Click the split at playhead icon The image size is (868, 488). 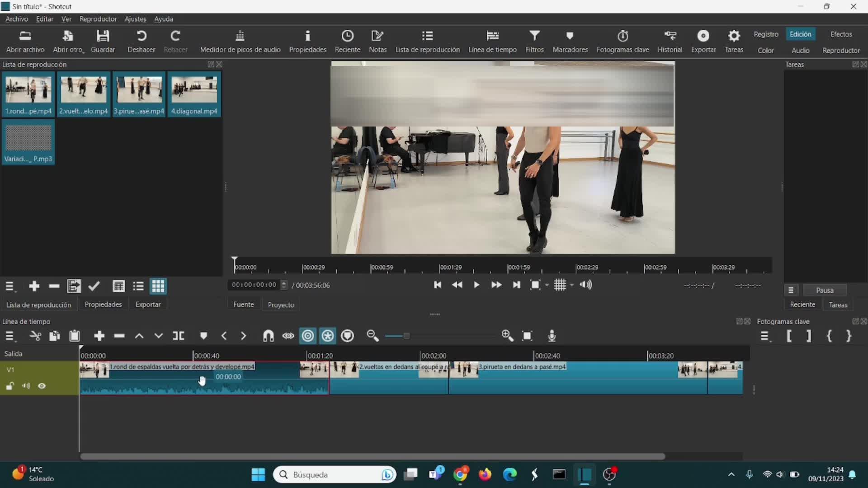pos(179,336)
